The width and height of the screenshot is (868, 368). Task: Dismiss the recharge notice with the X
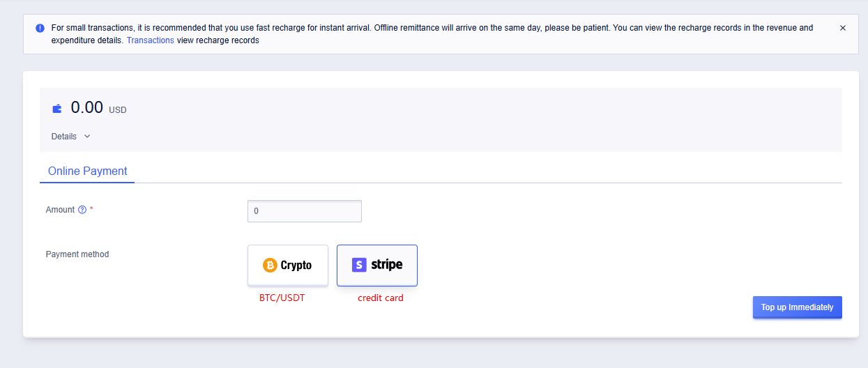coord(843,28)
